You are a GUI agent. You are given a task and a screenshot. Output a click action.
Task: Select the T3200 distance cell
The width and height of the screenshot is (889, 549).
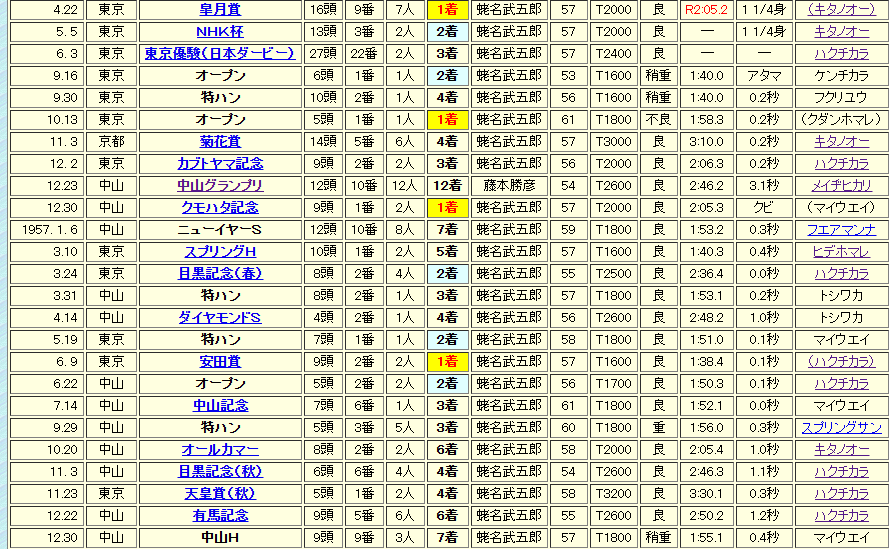(x=613, y=494)
